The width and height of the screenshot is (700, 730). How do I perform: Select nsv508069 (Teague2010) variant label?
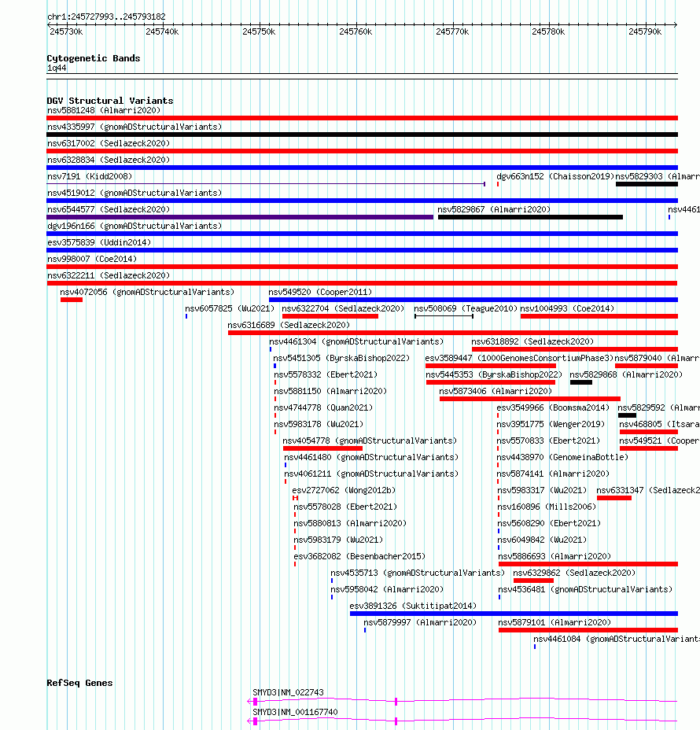(466, 308)
